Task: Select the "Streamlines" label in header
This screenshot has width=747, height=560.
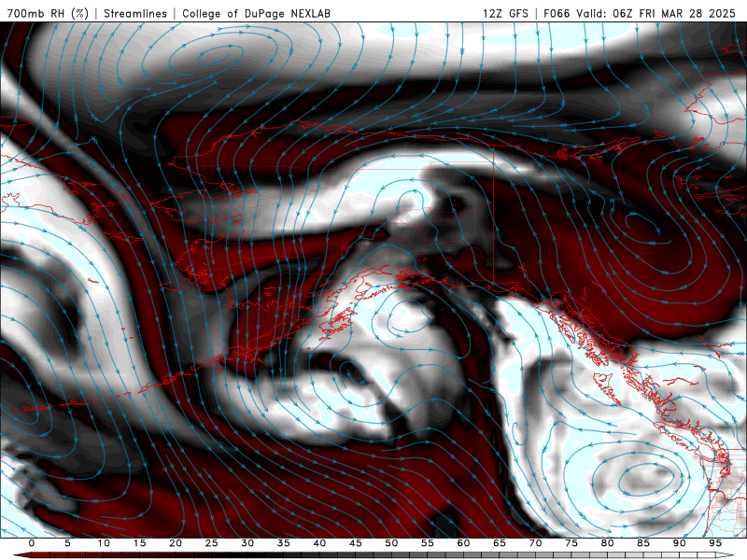Action: pyautogui.click(x=135, y=13)
